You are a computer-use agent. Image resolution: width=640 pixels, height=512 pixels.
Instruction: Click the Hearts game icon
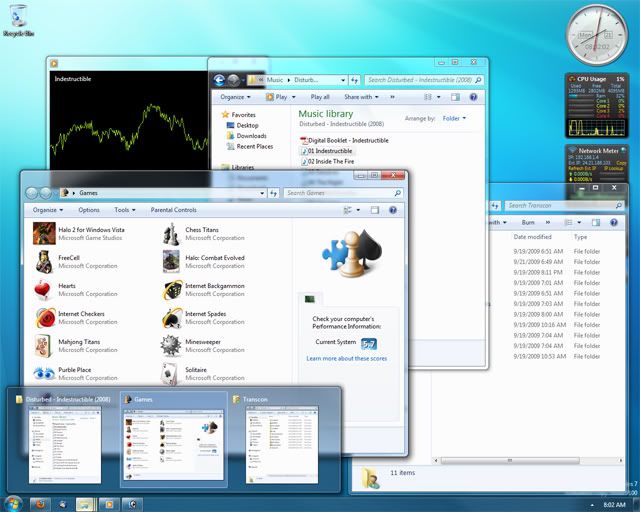pyautogui.click(x=45, y=290)
